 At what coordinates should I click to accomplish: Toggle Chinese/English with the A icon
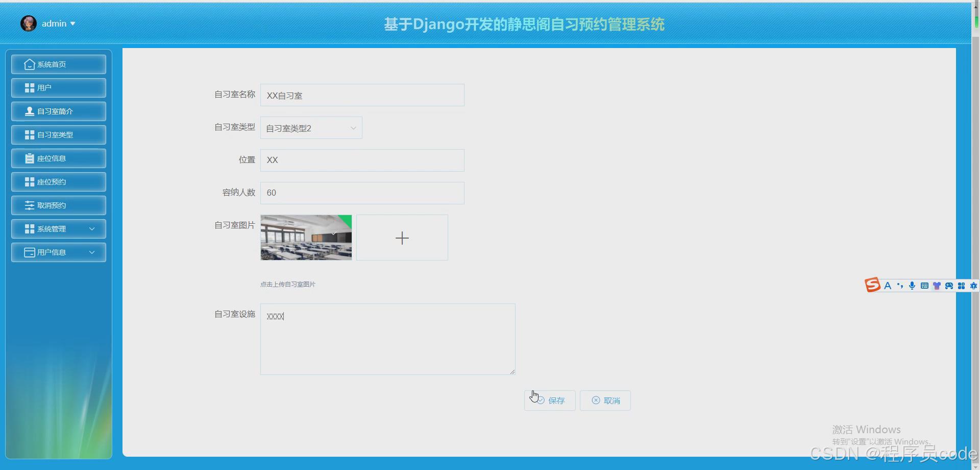(x=888, y=286)
